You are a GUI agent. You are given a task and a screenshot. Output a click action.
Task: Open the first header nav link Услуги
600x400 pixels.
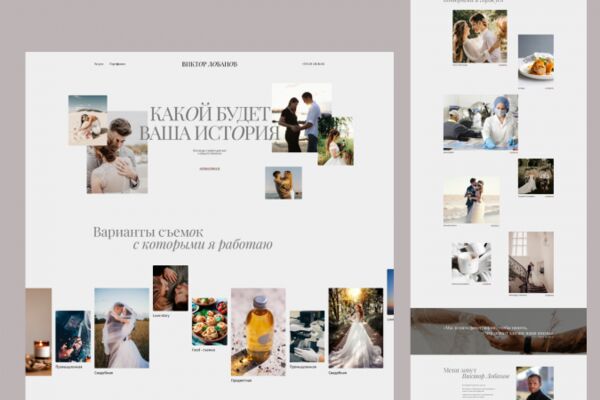click(x=99, y=64)
